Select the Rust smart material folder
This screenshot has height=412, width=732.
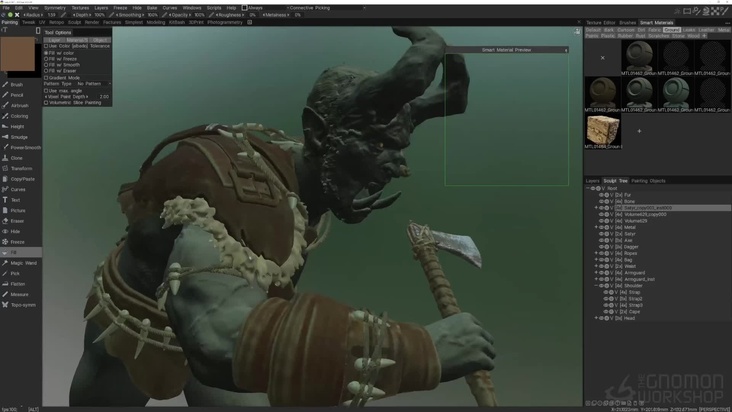(640, 36)
